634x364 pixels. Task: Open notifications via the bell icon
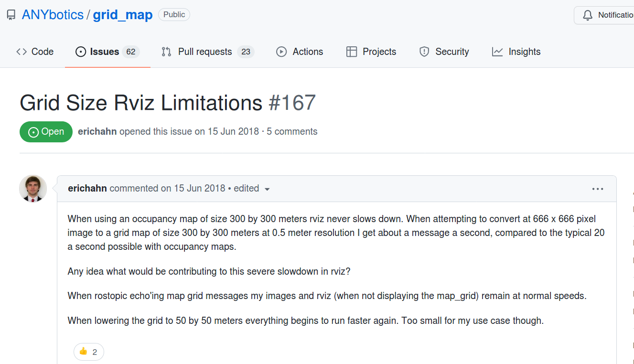point(588,15)
